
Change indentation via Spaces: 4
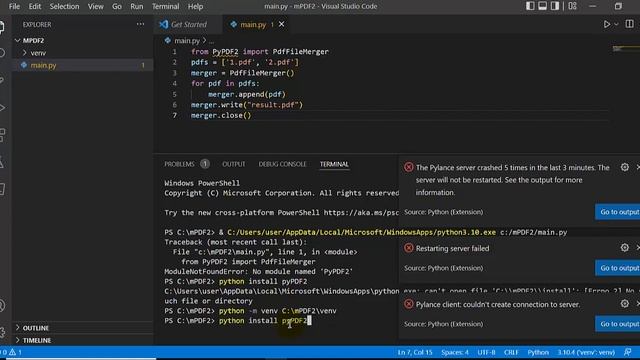point(455,352)
